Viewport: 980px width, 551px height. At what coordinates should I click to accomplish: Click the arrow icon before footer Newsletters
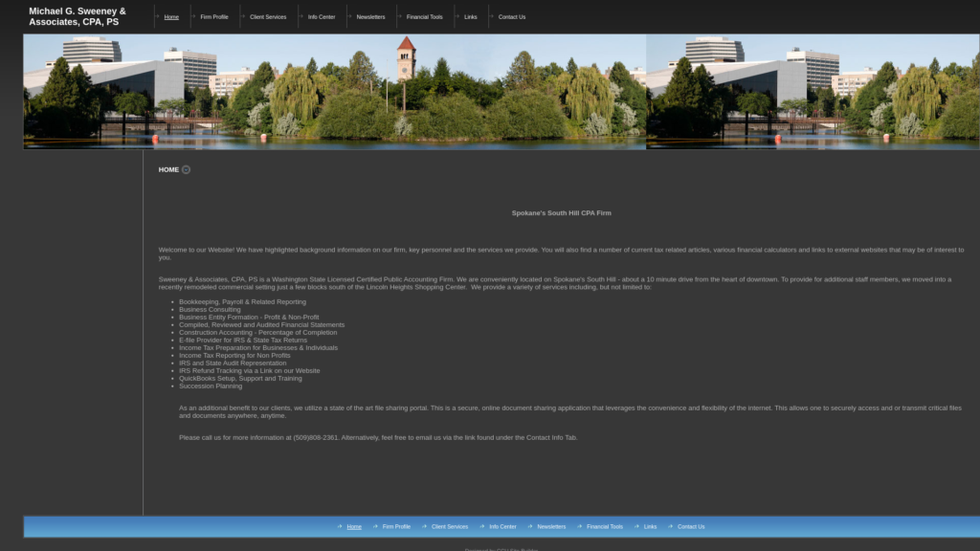[530, 526]
